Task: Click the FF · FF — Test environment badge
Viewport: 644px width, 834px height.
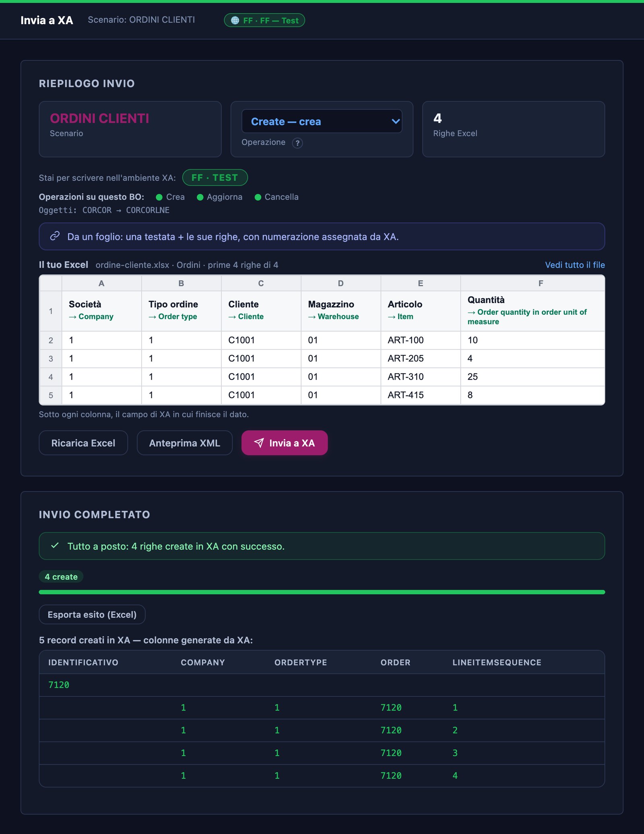Action: click(264, 21)
